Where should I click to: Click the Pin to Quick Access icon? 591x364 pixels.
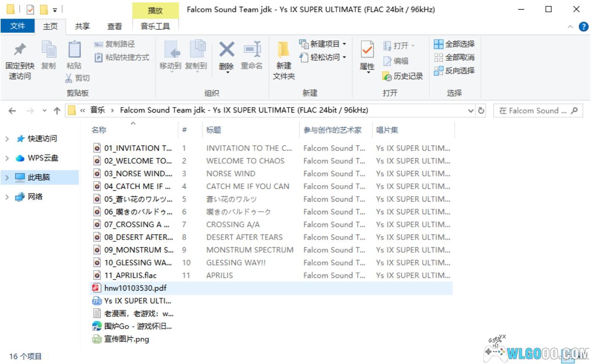19,51
